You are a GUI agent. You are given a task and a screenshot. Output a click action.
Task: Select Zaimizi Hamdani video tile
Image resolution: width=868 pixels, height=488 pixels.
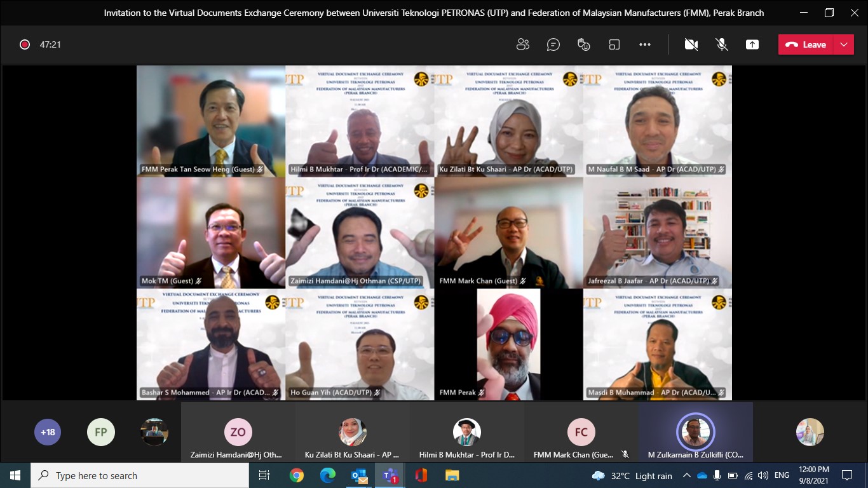click(x=360, y=233)
